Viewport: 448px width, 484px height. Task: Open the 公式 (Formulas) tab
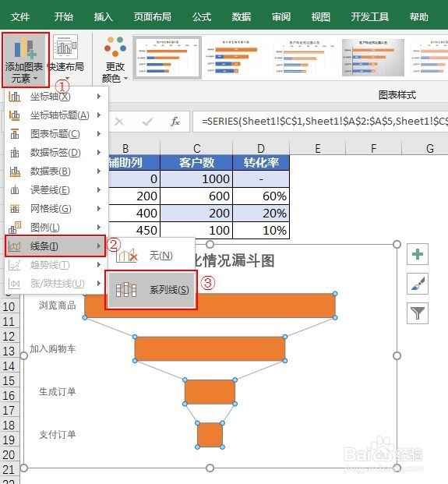point(202,16)
